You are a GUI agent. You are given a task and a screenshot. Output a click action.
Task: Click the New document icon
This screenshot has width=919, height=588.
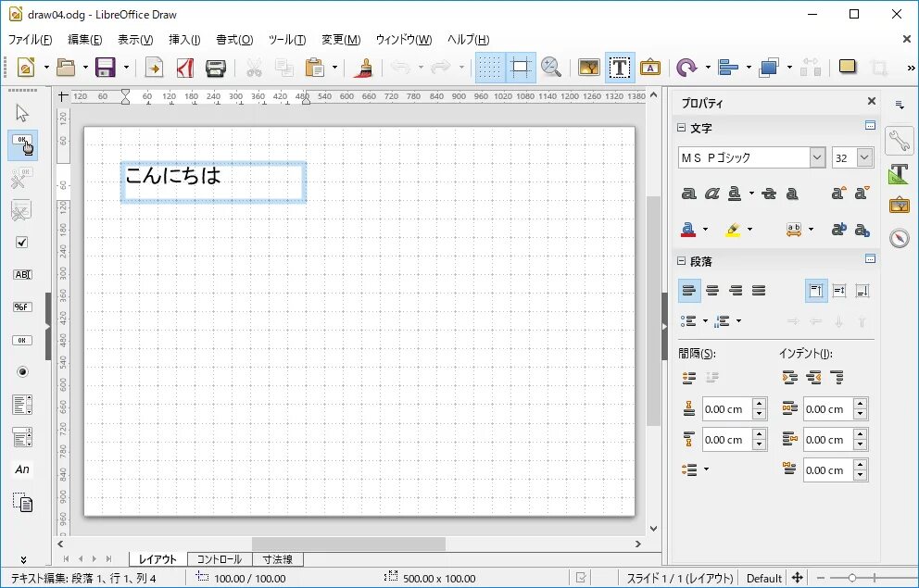coord(26,68)
